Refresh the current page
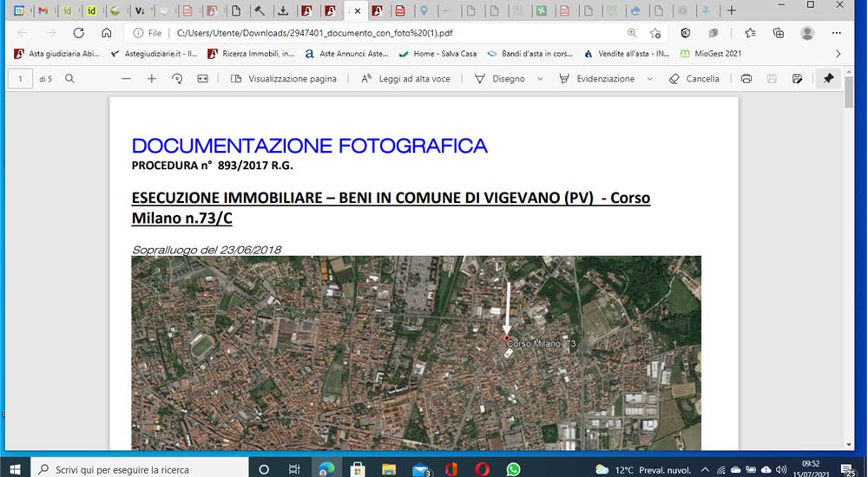 (x=79, y=33)
